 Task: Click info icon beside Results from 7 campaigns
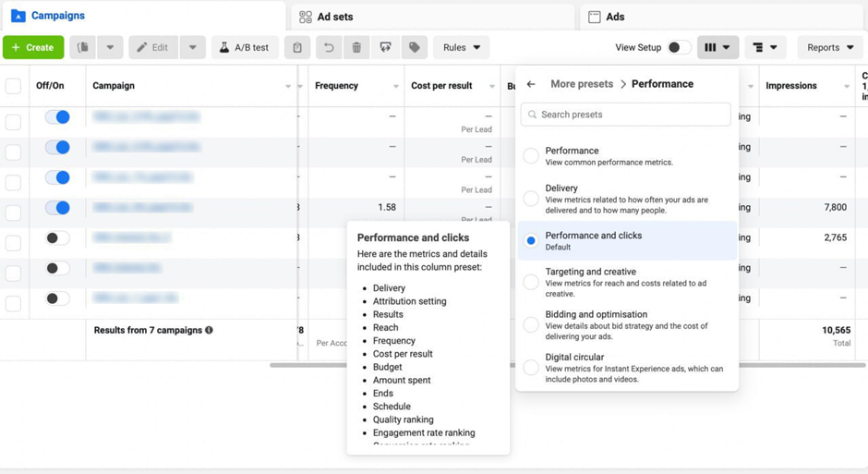209,330
